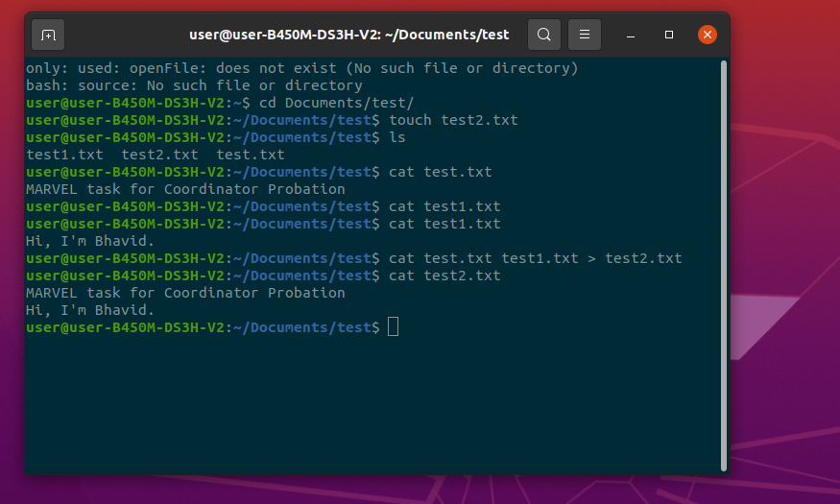Click 'test.txt' in the ls output
Screen dimensions: 840x504
point(251,155)
